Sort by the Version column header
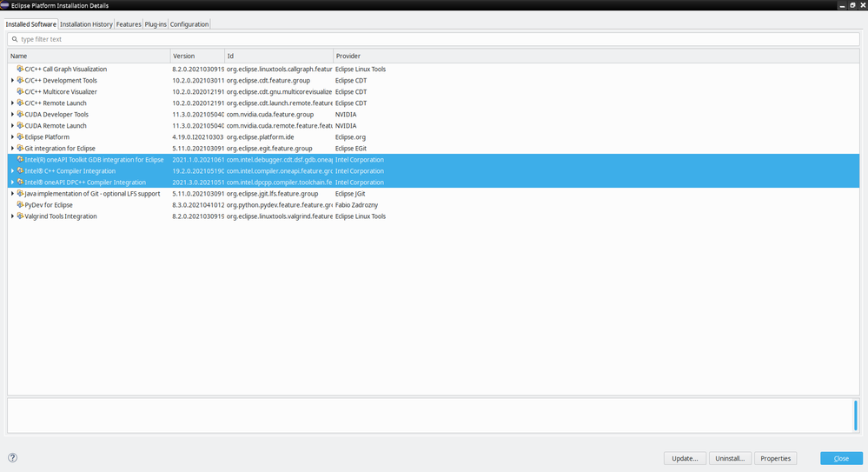Viewport: 868px width, 472px height. (197, 56)
